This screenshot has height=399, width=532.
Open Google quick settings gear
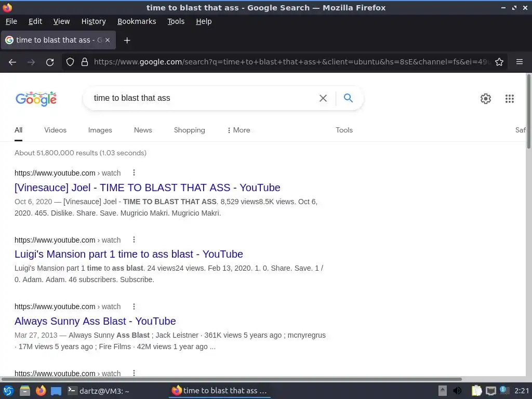coord(486,98)
